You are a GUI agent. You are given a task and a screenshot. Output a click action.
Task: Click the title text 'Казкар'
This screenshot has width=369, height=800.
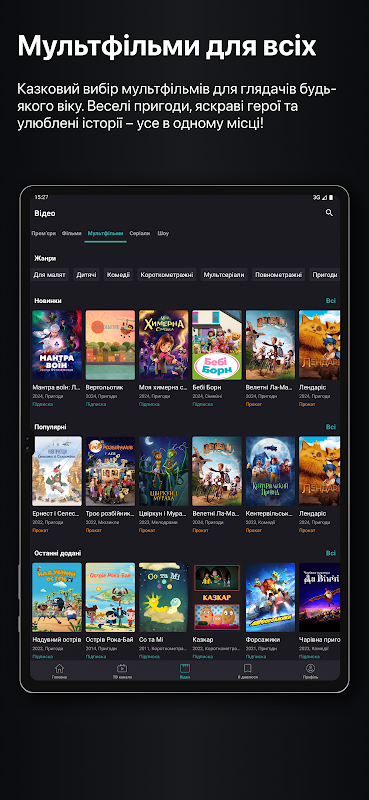[203, 640]
